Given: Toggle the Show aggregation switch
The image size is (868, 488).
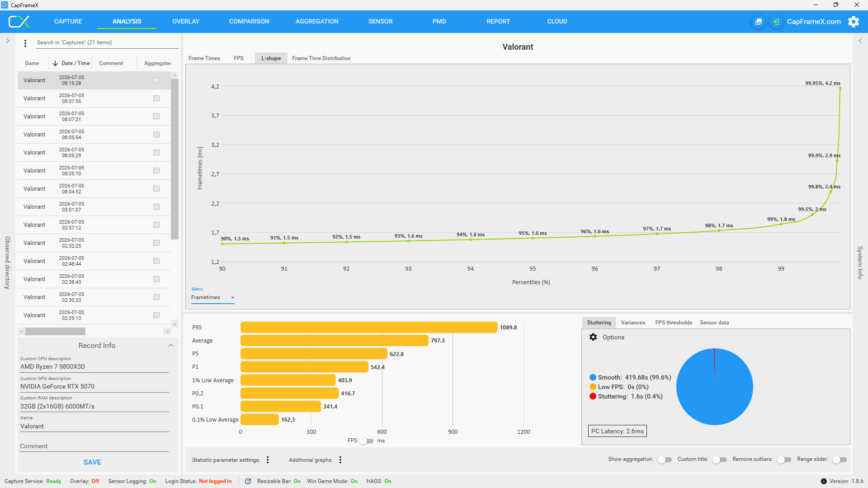Looking at the screenshot, I should click(665, 460).
